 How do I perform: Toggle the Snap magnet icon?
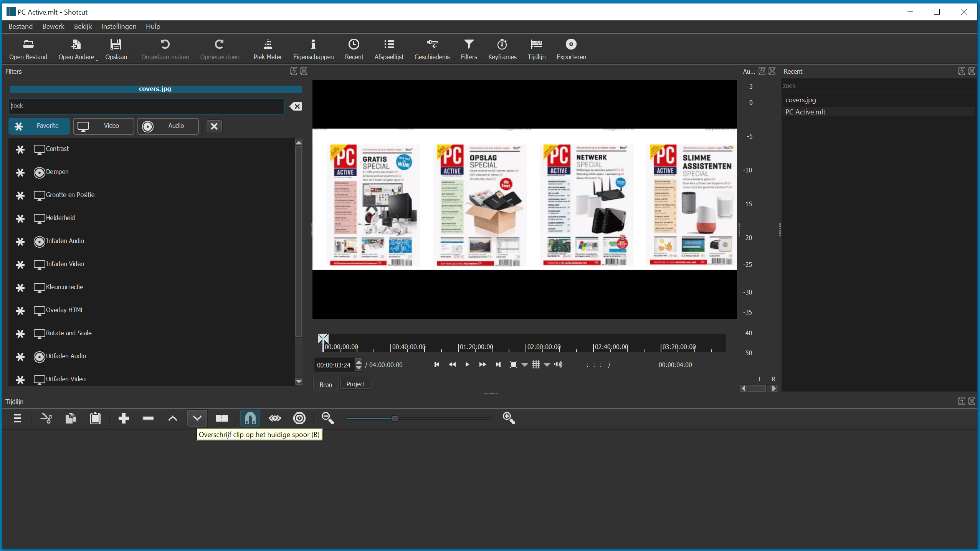(250, 418)
